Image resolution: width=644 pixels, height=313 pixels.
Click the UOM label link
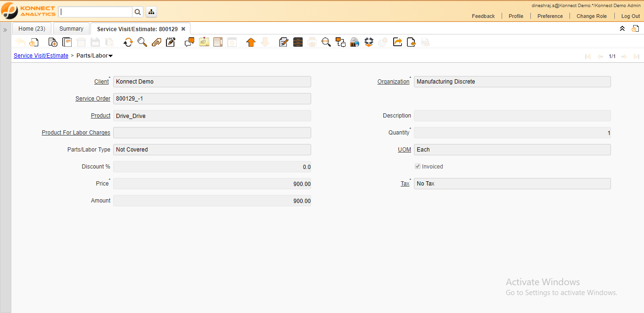(405, 150)
